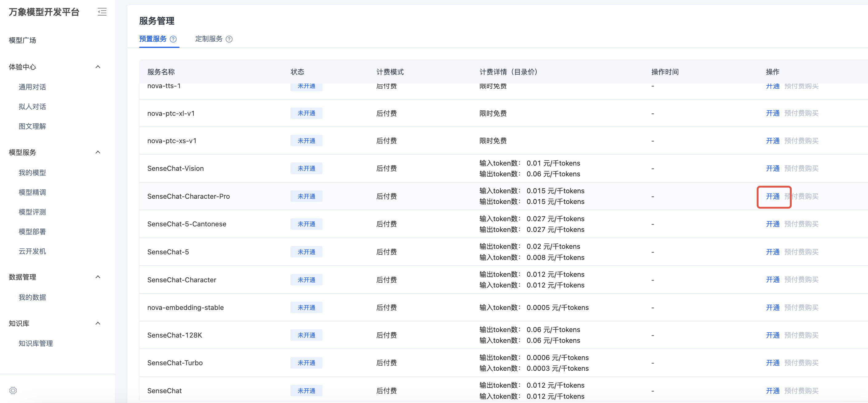Click 预付费购买 for nova-ptc-xl-v1
Screen dimensions: 868x403
point(801,113)
